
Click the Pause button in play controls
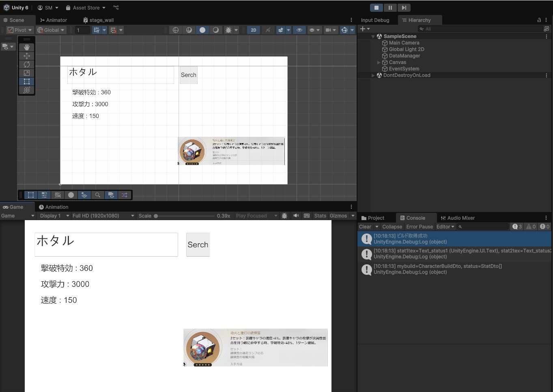(390, 8)
